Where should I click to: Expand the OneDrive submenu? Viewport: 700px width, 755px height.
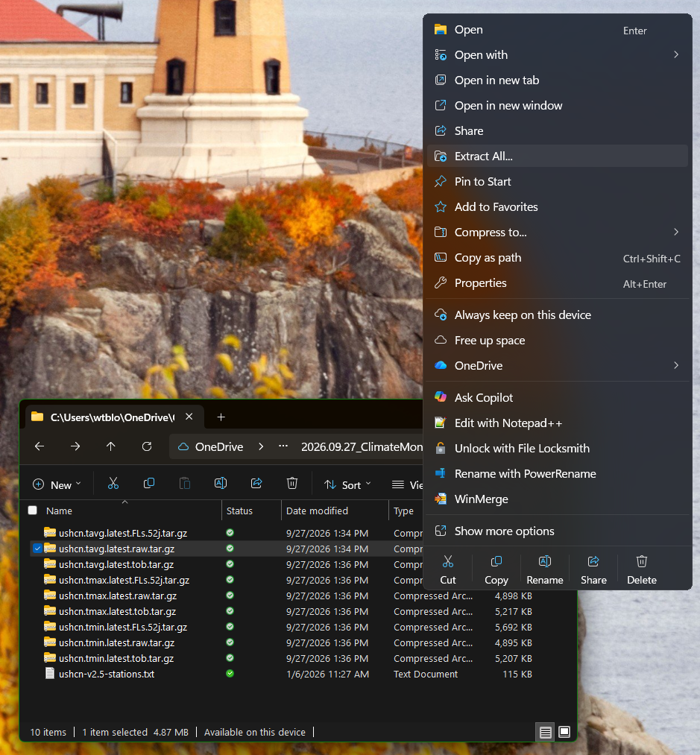(x=676, y=365)
